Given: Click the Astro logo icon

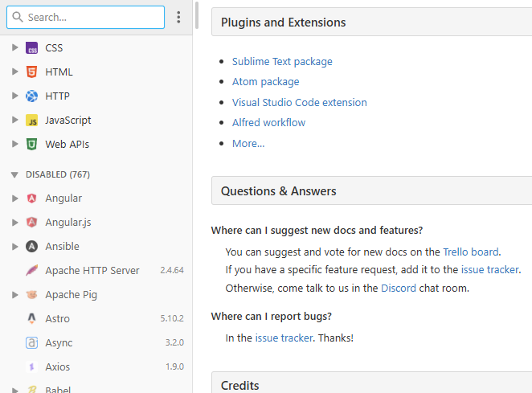Looking at the screenshot, I should 32,319.
